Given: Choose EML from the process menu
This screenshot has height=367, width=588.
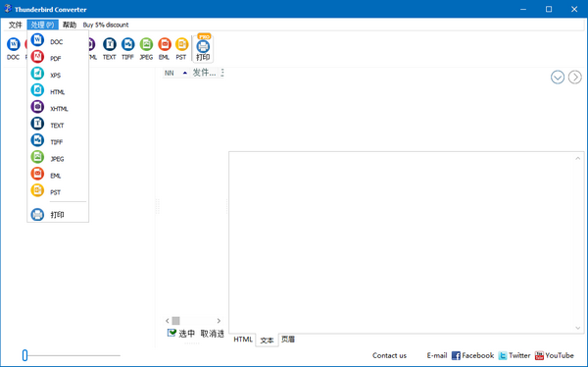Looking at the screenshot, I should [58, 175].
